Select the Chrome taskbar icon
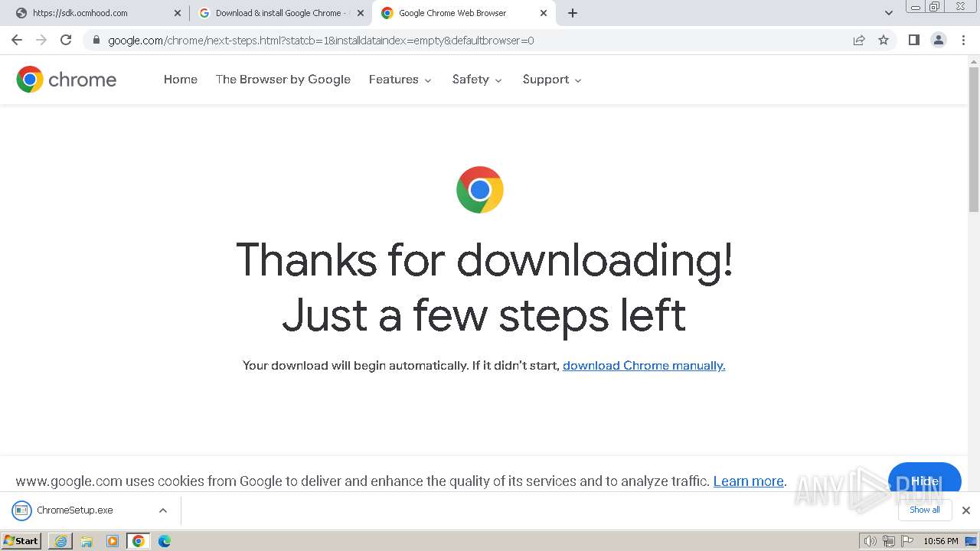This screenshot has width=980, height=551. pos(139,541)
